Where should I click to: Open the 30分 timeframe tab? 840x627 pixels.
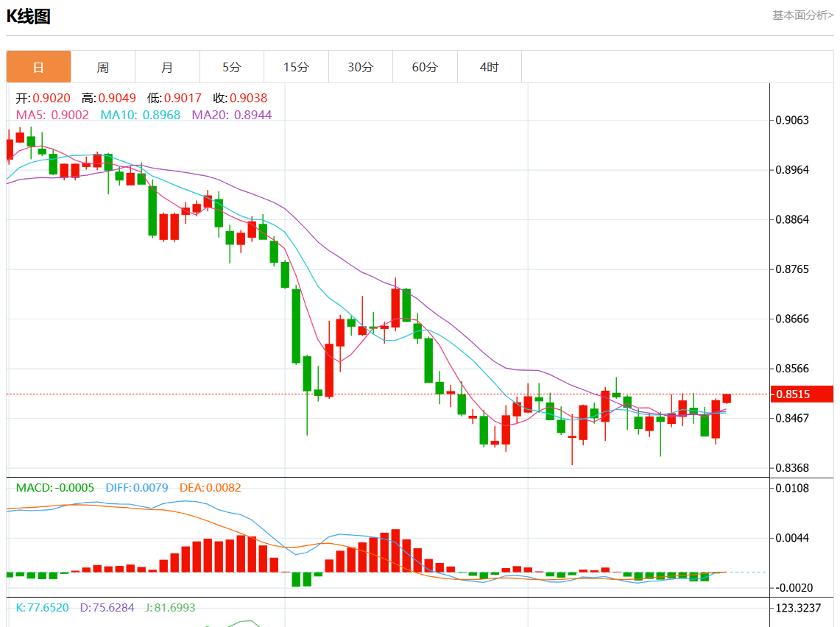click(361, 67)
